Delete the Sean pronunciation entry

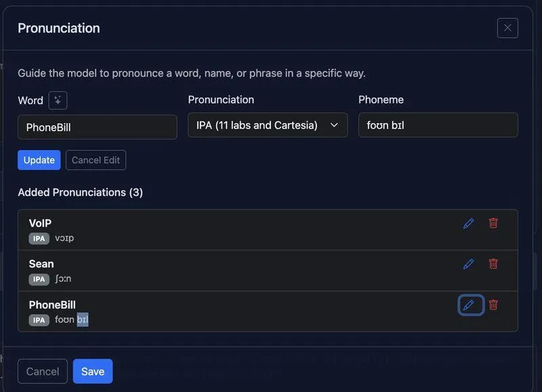493,264
